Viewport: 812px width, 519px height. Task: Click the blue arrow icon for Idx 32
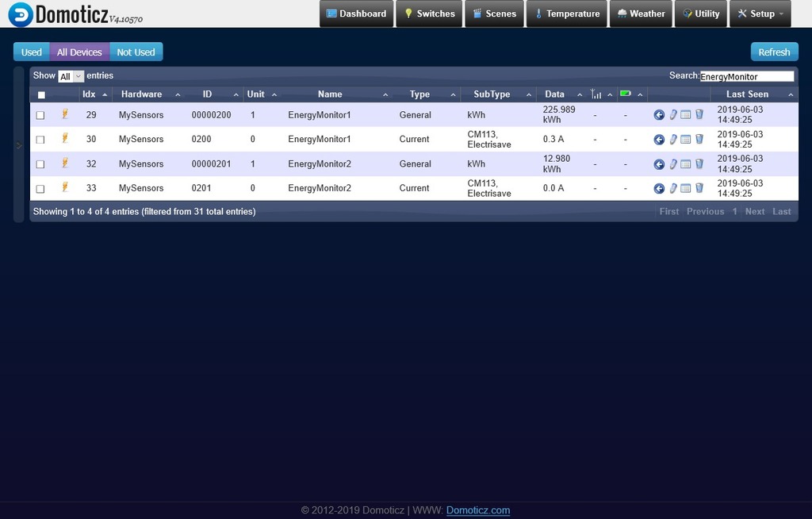tap(659, 163)
